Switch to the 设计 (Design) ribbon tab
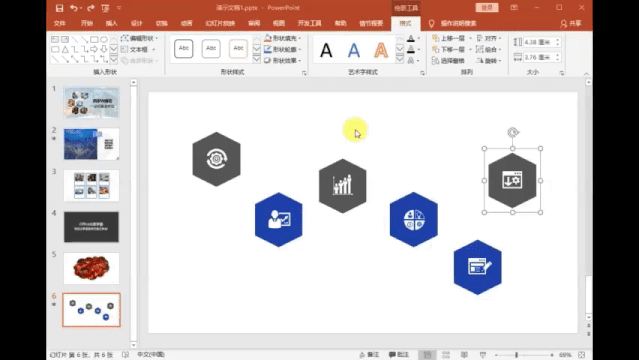This screenshot has width=639, height=360. (137, 24)
